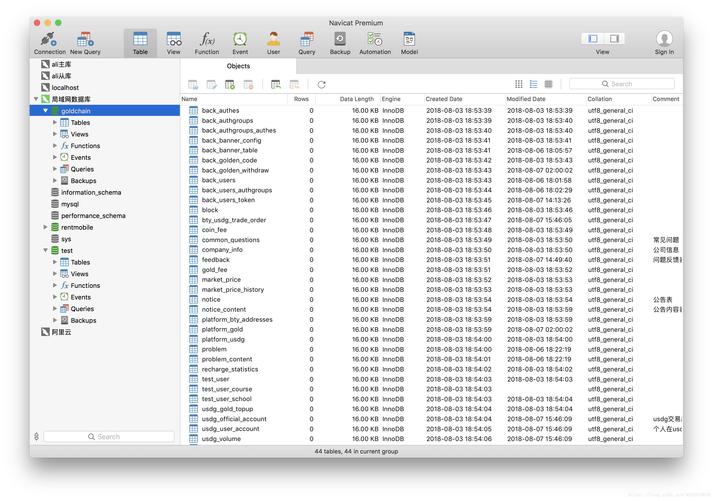Select the performance_schema database
Image resolution: width=713 pixels, height=500 pixels.
[x=93, y=215]
